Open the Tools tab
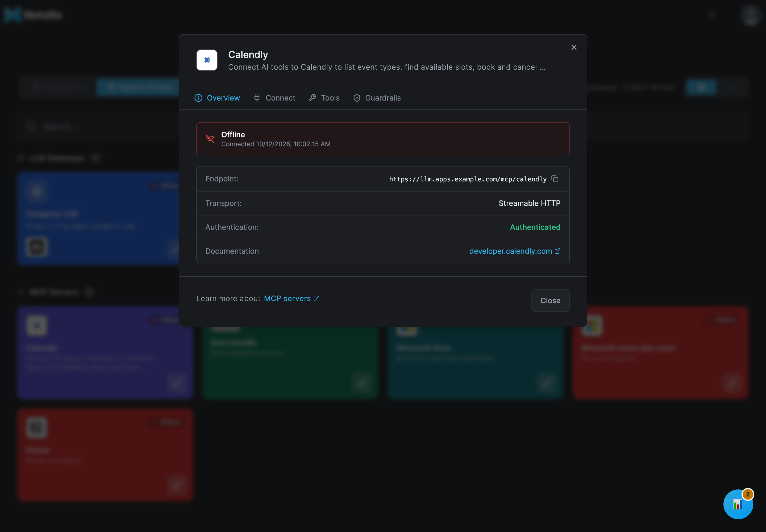 pyautogui.click(x=324, y=98)
